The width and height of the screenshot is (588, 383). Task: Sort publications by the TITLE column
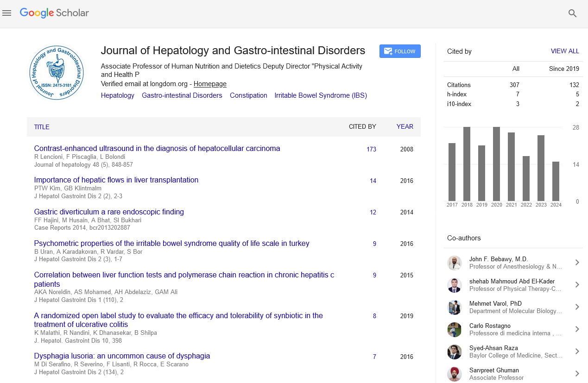pyautogui.click(x=42, y=127)
